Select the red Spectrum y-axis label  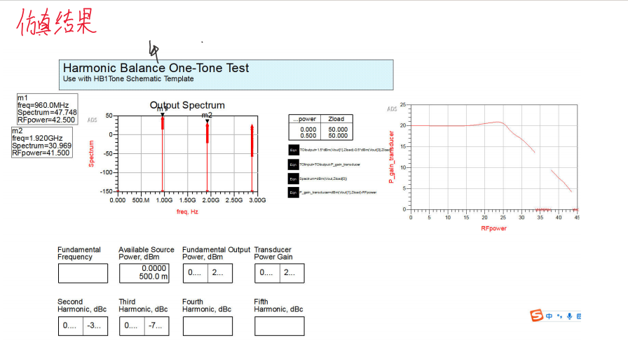91,153
